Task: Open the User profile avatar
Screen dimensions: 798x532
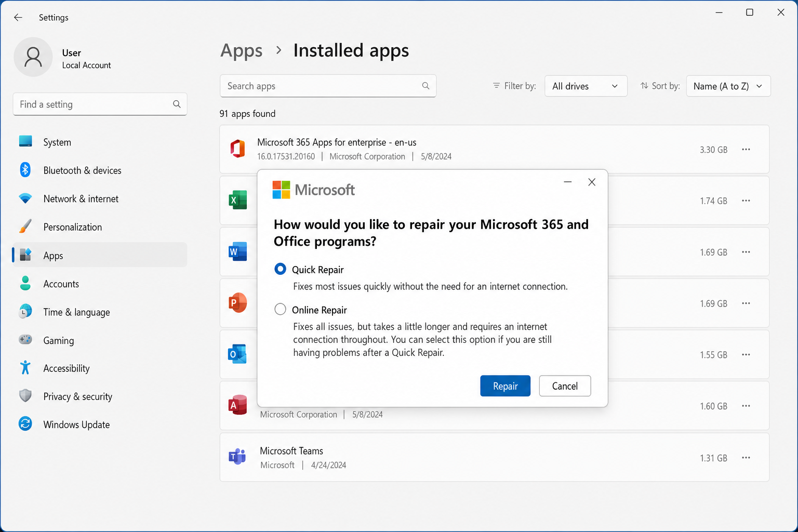Action: (x=33, y=57)
